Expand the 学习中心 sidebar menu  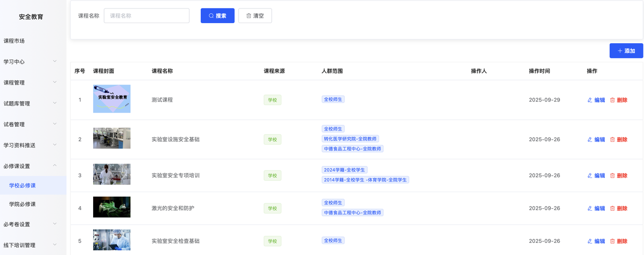[x=55, y=61]
